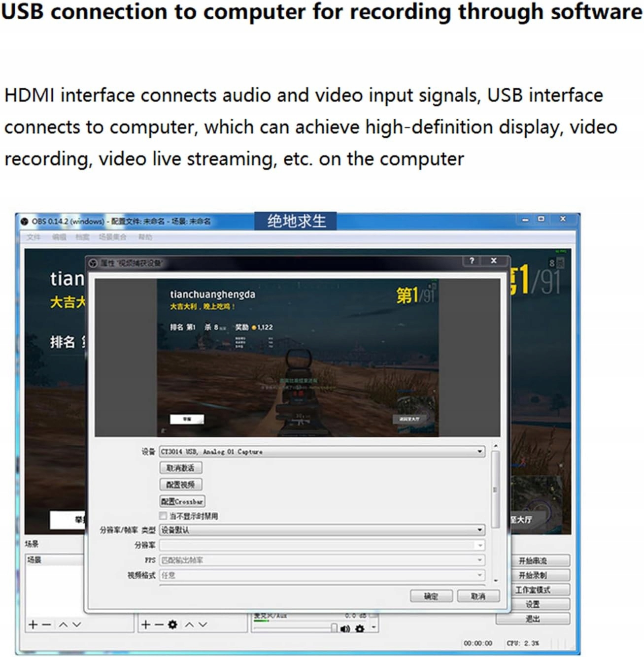Minimize the OBS main window
The width and height of the screenshot is (644, 657).
pos(525,220)
